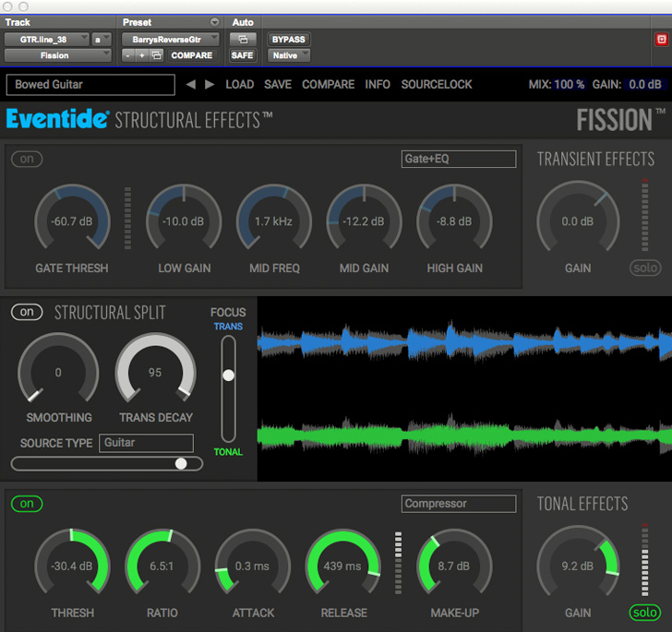Viewport: 672px width, 632px height.
Task: Open the Preset menu circle arrow icon
Action: tap(215, 22)
